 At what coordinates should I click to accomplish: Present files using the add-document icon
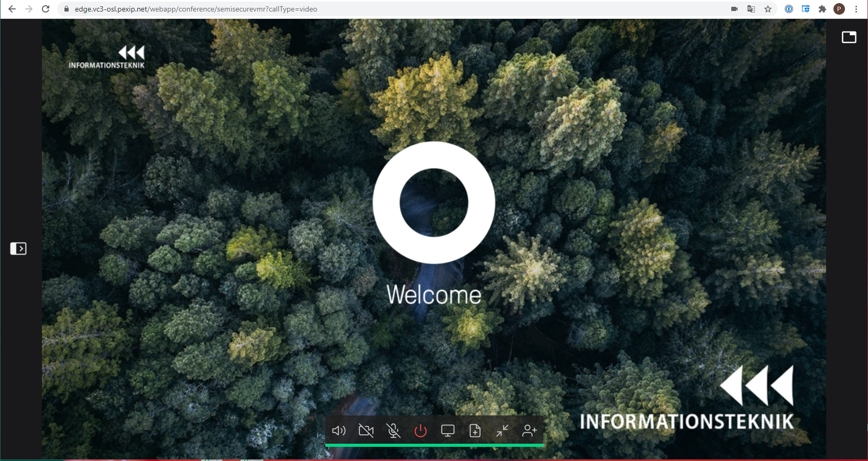pyautogui.click(x=475, y=431)
